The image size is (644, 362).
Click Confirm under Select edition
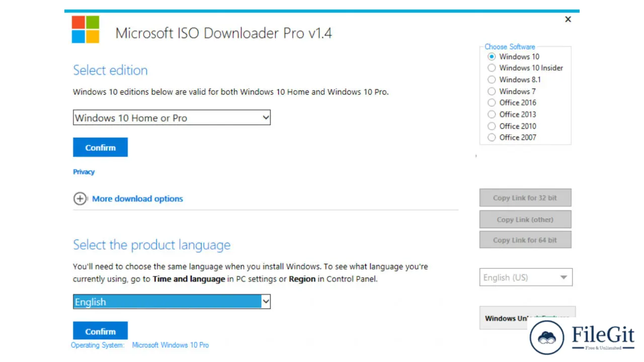pos(100,147)
